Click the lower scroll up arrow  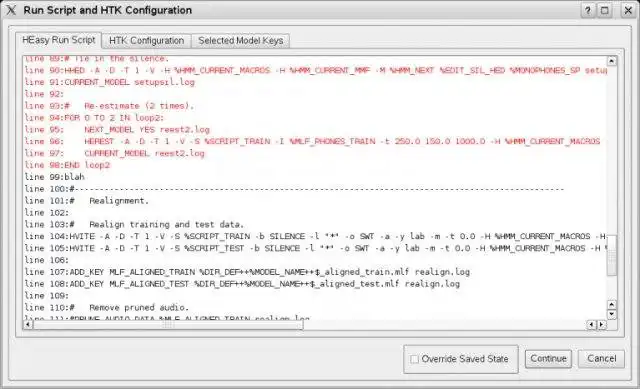tap(611, 305)
